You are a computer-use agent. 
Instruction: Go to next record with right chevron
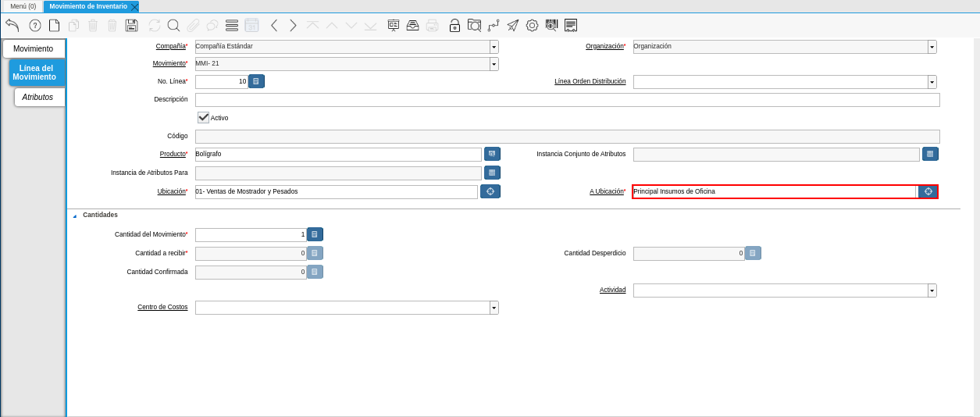pyautogui.click(x=293, y=25)
